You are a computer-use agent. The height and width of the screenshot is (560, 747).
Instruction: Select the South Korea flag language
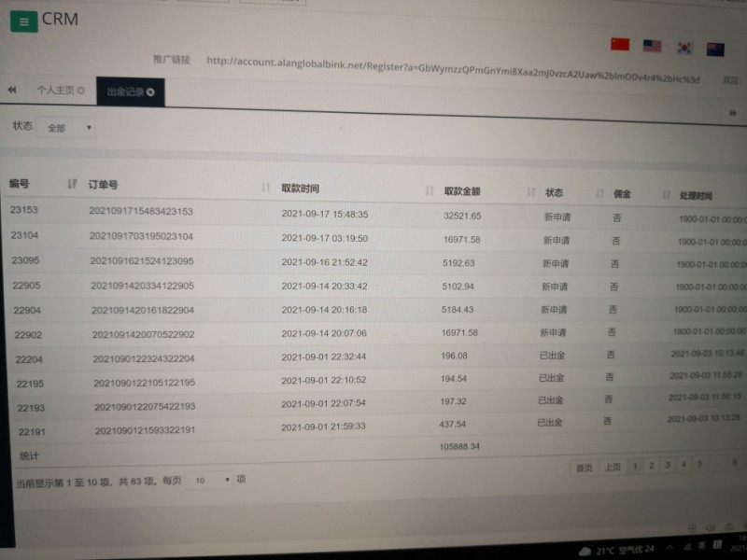[x=684, y=48]
